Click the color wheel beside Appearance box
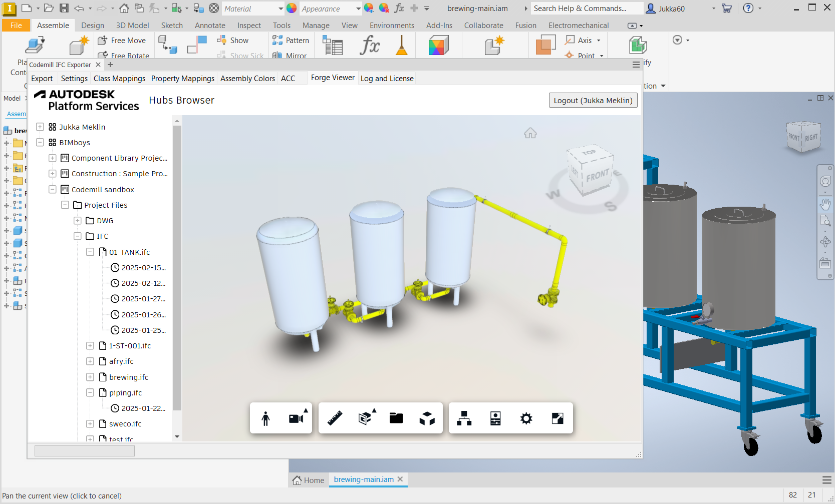835x504 pixels. pyautogui.click(x=292, y=9)
